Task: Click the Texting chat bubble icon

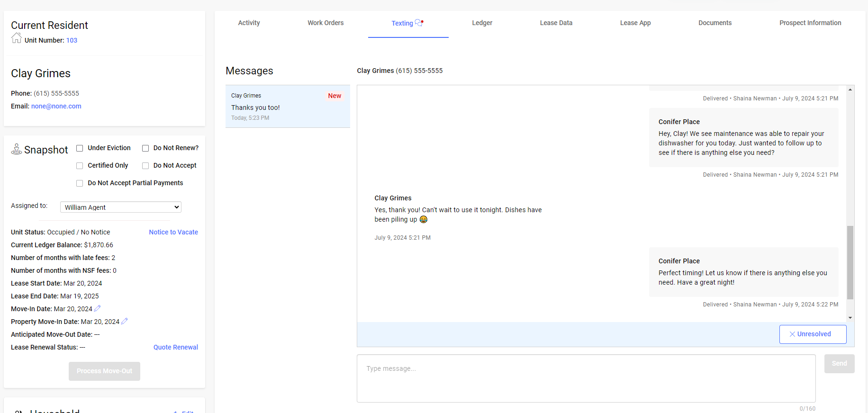Action: pyautogui.click(x=419, y=23)
